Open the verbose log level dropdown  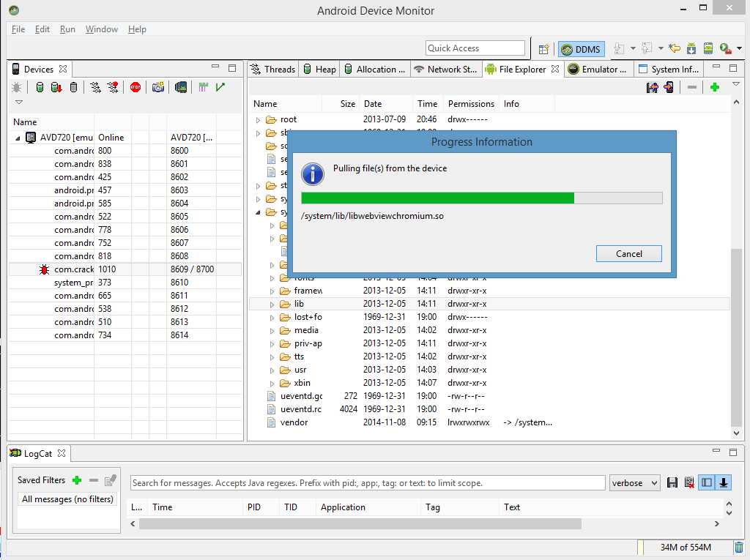point(635,483)
